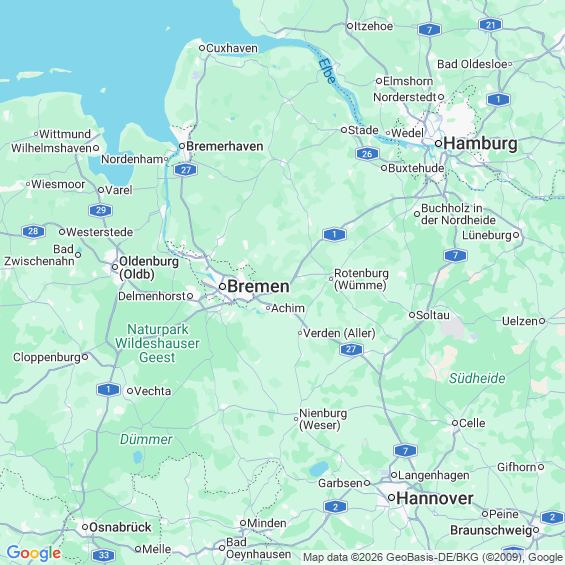565x565 pixels.
Task: Click the A28 shield near Westerstede
Action: [x=33, y=231]
